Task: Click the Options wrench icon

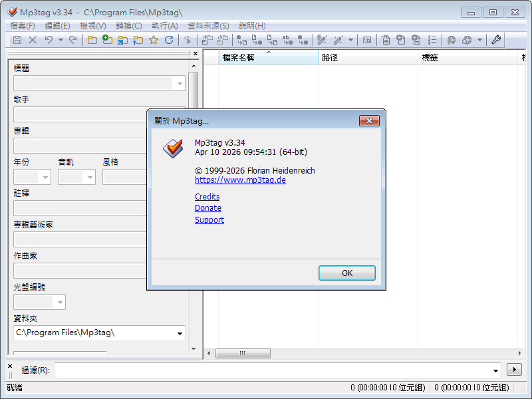Action: 496,40
